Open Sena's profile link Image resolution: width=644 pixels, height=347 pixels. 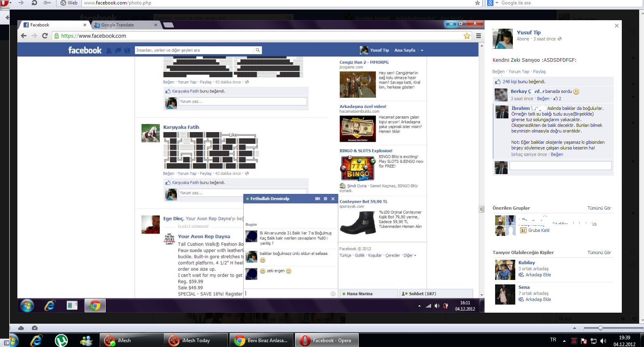pos(524,287)
